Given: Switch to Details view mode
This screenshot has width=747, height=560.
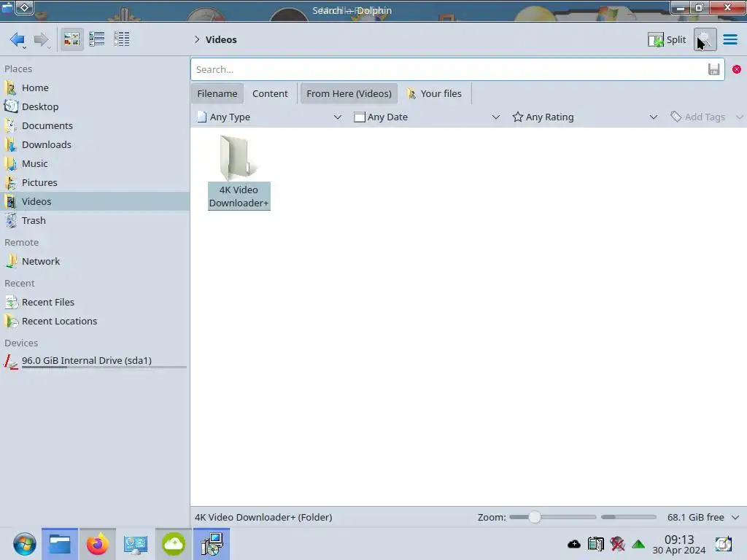Looking at the screenshot, I should [x=122, y=39].
